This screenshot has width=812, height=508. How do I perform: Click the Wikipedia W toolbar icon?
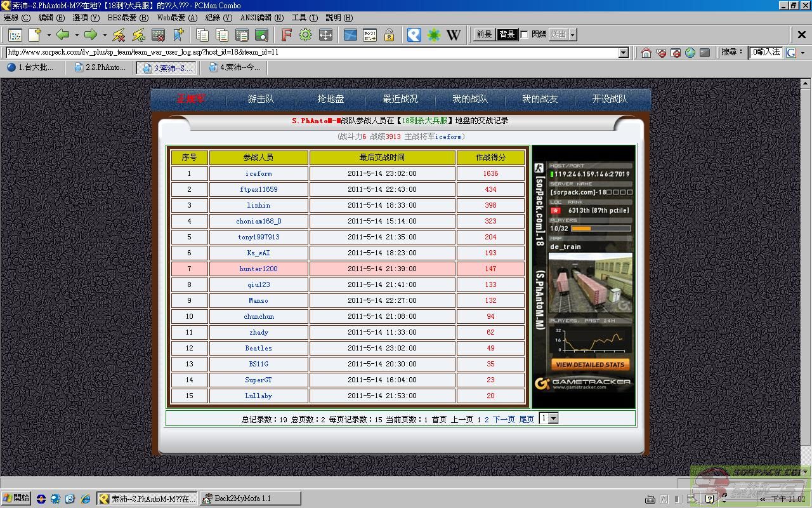(453, 35)
